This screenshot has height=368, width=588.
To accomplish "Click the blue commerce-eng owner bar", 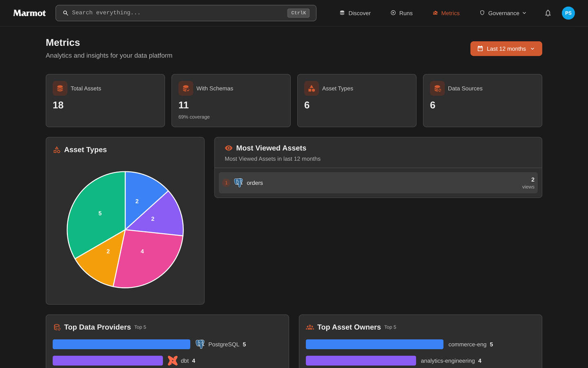I will 374,344.
